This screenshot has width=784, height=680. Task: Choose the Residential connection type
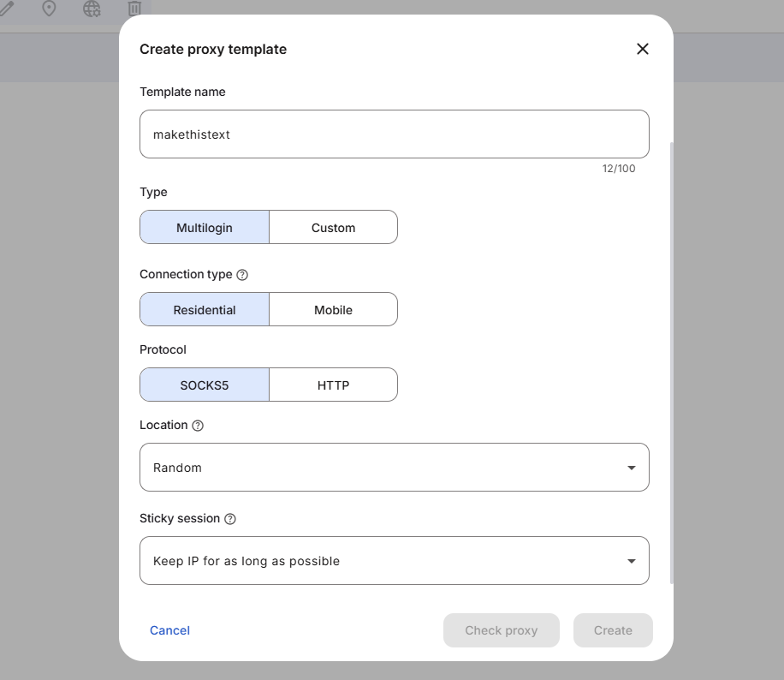click(x=205, y=310)
